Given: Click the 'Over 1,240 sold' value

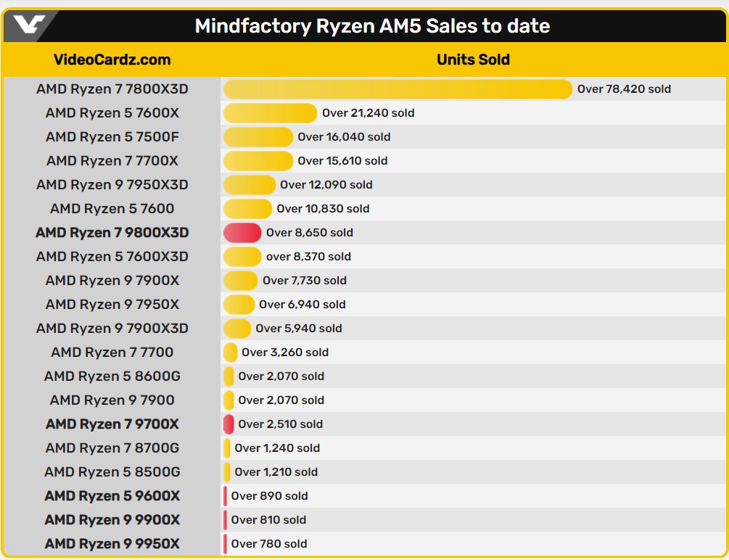Looking at the screenshot, I should click(x=277, y=448).
